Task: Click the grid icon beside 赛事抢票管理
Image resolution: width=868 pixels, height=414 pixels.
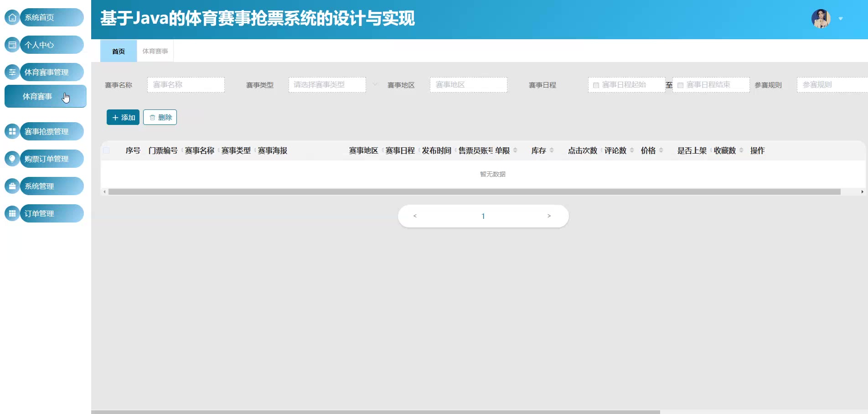Action: tap(12, 131)
